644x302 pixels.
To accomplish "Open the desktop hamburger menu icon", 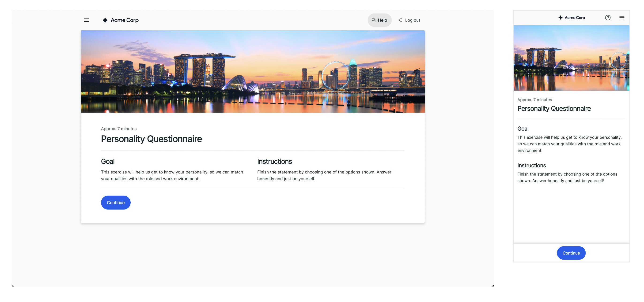I will tap(87, 20).
